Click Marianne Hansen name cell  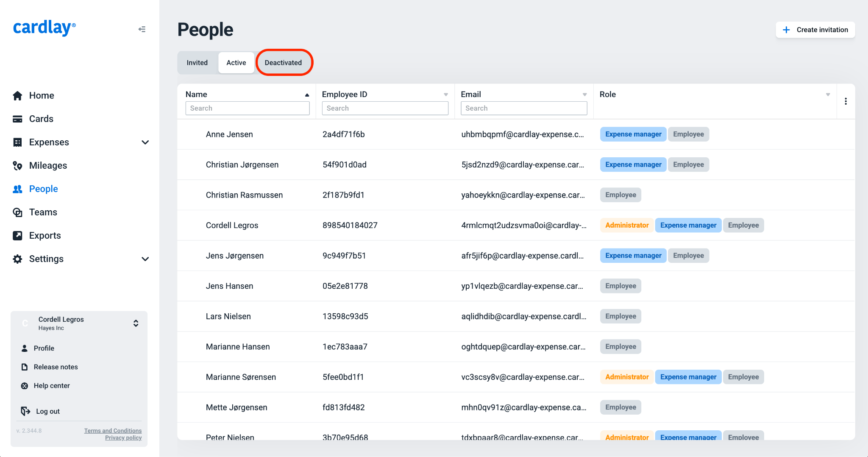click(x=238, y=347)
